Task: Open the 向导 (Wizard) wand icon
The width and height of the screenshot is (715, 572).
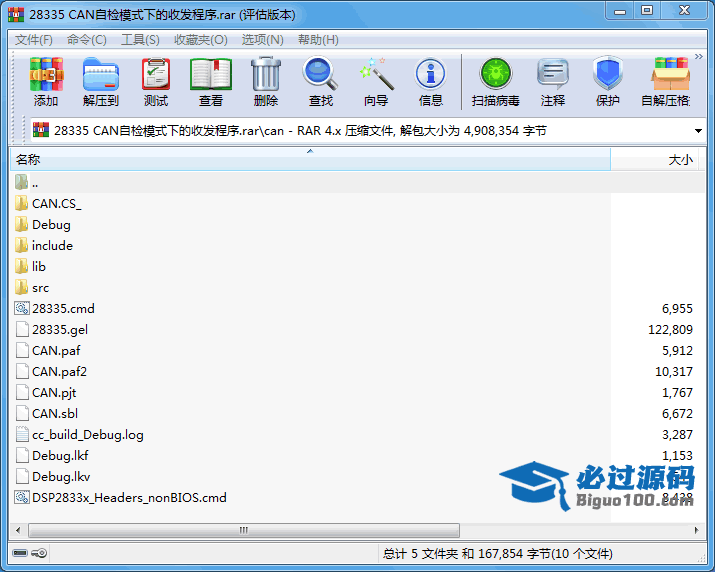Action: coord(376,82)
